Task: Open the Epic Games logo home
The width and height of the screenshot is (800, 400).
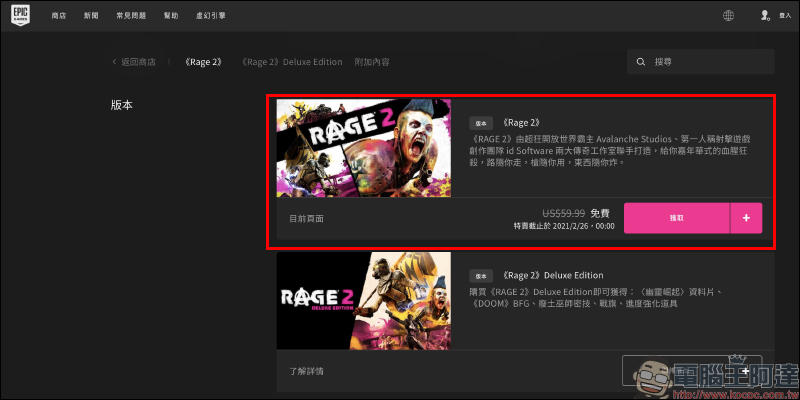Action: coord(21,15)
